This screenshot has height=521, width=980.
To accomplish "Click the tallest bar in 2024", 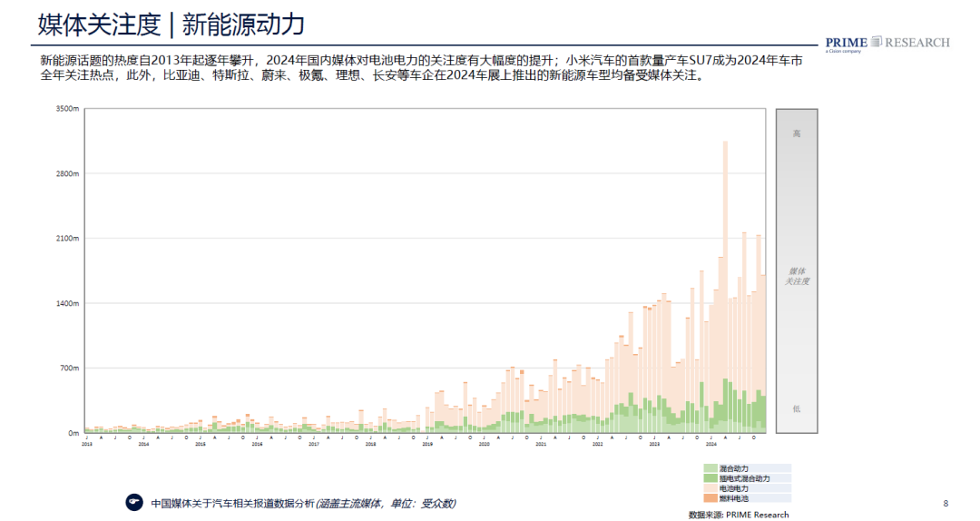I will coord(725,272).
